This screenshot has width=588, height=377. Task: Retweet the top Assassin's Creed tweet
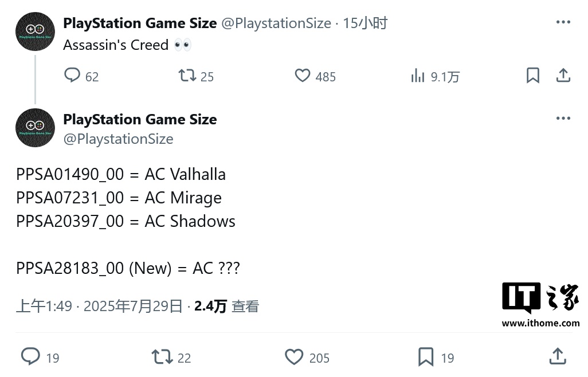[x=187, y=76]
